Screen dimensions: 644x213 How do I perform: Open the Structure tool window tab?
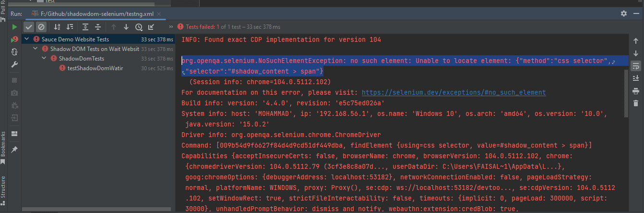(x=3, y=188)
